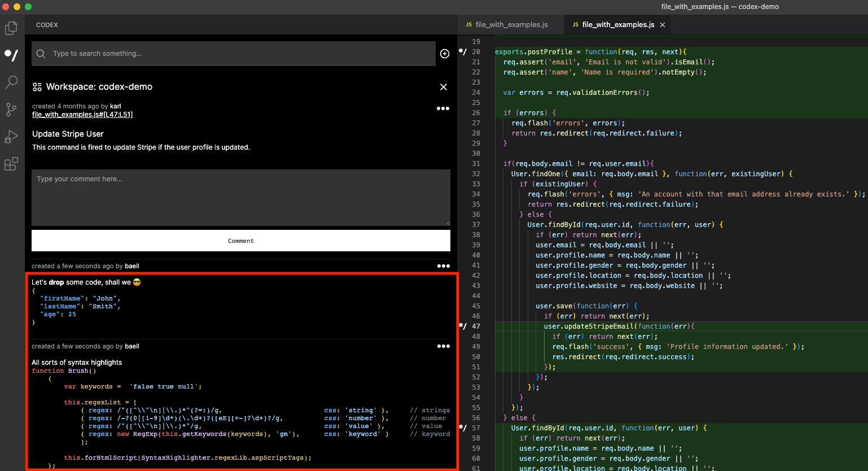This screenshot has width=868, height=471.
Task: Open the Search view in activity bar
Action: click(11, 82)
